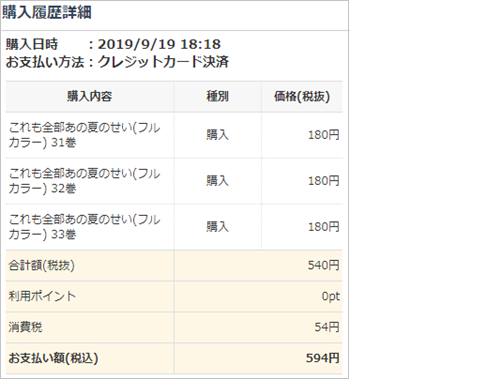
Task: Click the 180円 price for 33巻
Action: [323, 227]
